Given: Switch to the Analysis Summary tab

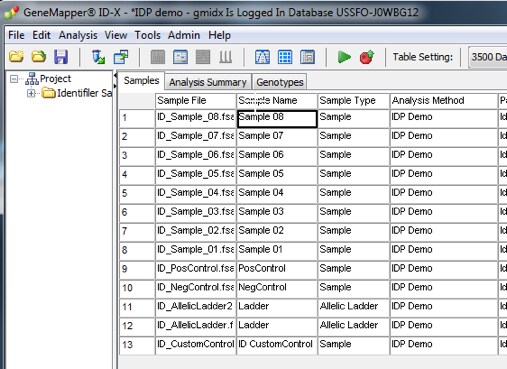Looking at the screenshot, I should click(208, 82).
